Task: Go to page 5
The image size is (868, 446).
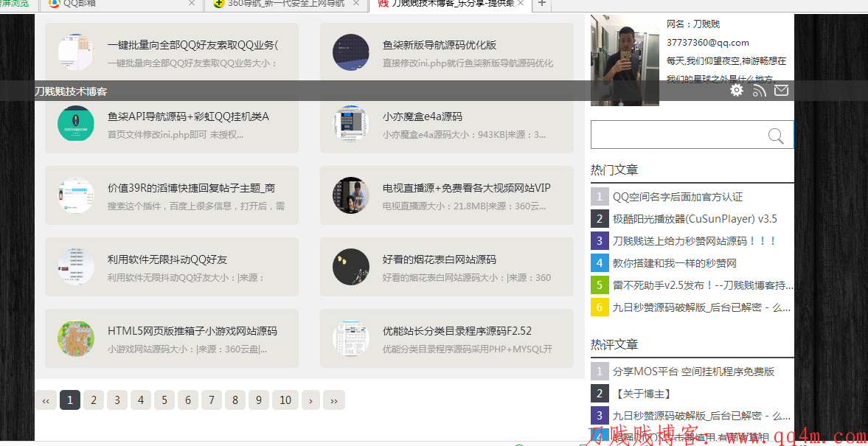Action: pyautogui.click(x=164, y=400)
